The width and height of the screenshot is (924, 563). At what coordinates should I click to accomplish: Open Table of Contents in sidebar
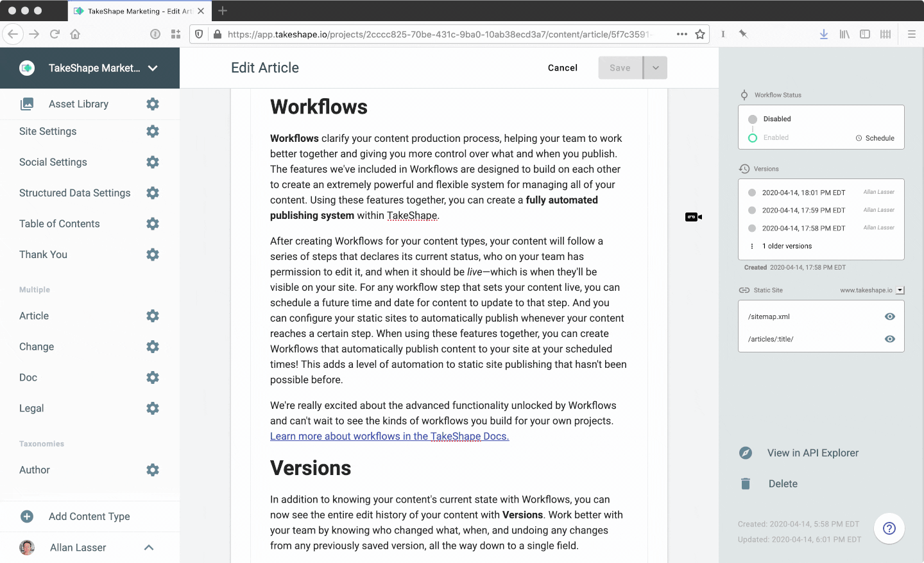pyautogui.click(x=60, y=223)
